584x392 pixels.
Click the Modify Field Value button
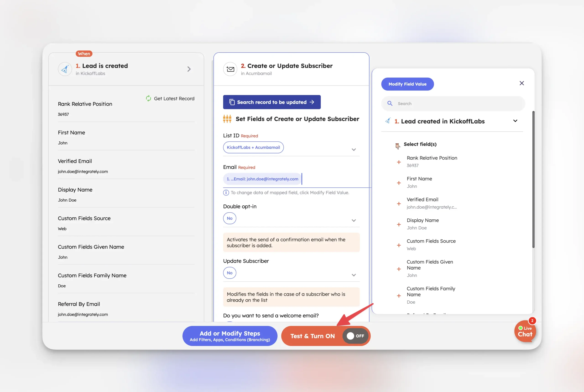(x=407, y=84)
